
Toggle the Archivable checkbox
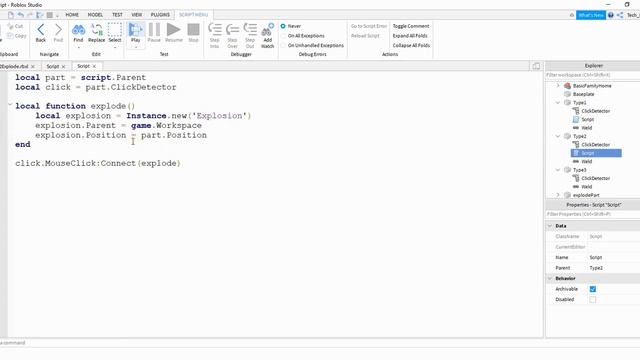click(x=593, y=289)
